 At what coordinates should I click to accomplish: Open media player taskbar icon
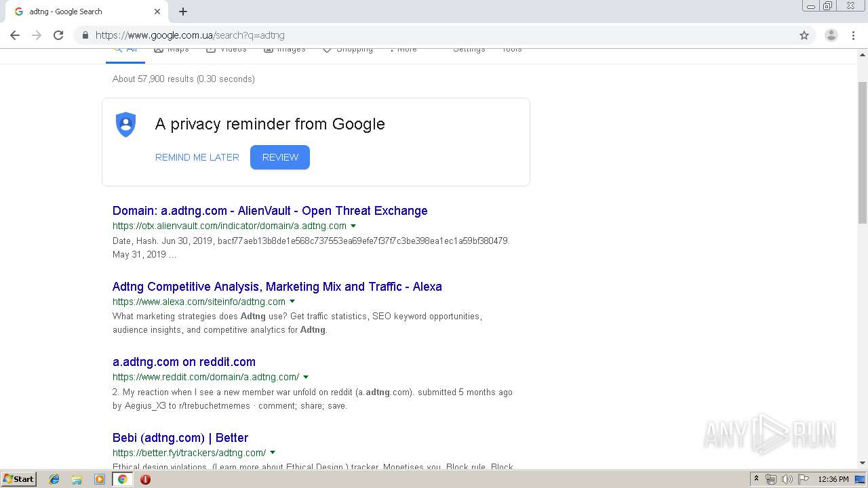point(100,479)
